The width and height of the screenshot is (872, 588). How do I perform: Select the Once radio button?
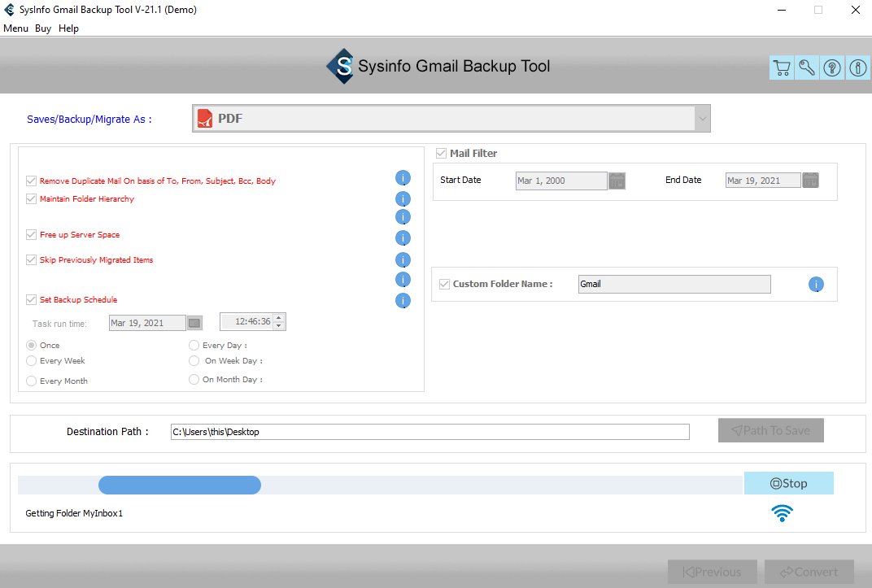[x=31, y=345]
